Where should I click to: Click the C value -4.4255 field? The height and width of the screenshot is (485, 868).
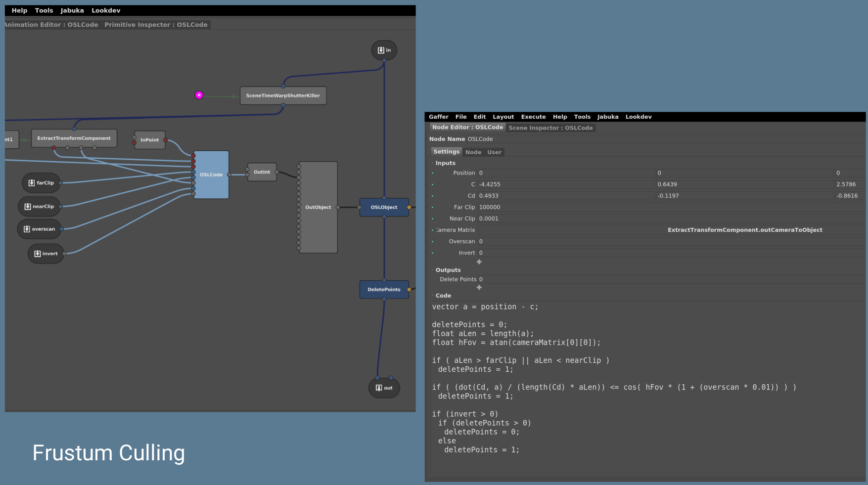pyautogui.click(x=566, y=184)
